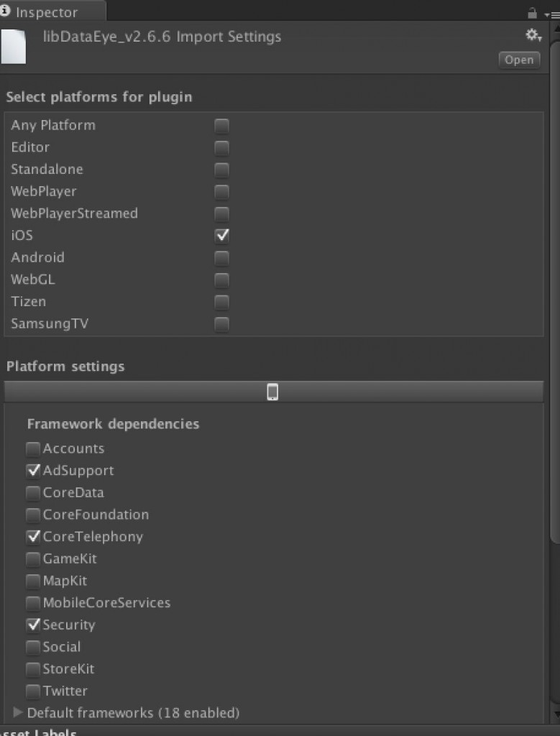Uncheck the Security framework checkbox
The image size is (560, 736).
pos(33,625)
